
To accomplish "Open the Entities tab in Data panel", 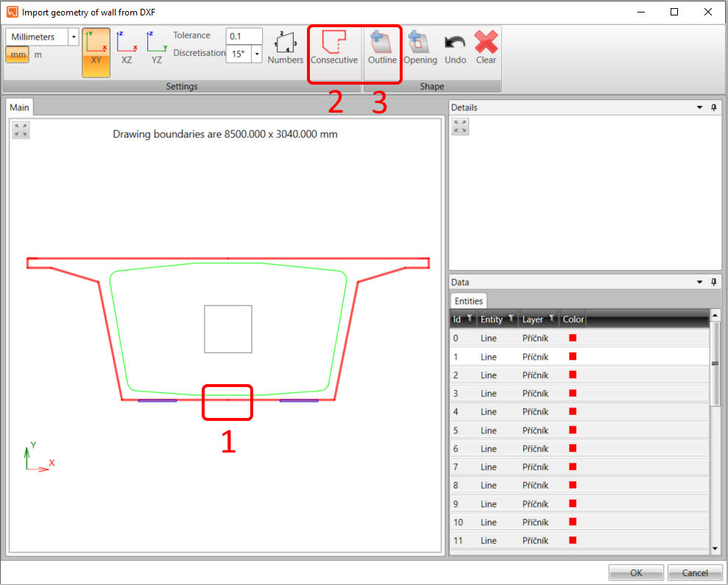I will (x=468, y=300).
